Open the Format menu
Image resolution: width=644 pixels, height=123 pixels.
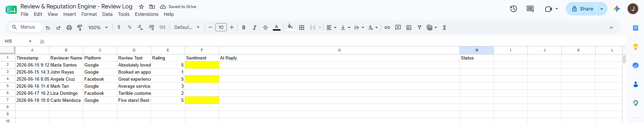point(89,14)
